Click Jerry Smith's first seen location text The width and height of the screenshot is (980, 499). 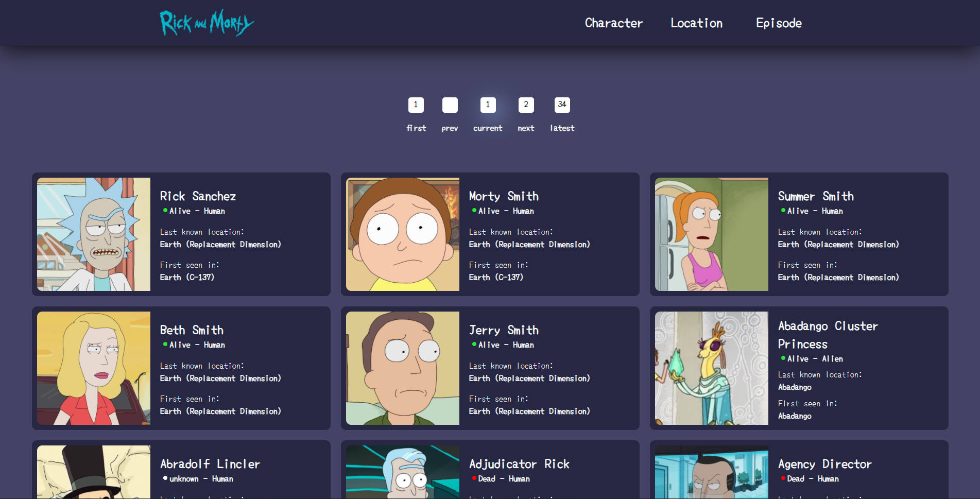tap(529, 411)
